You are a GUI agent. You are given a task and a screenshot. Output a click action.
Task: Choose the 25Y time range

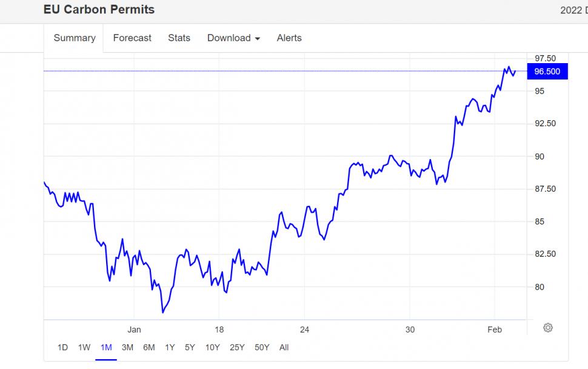click(x=237, y=348)
